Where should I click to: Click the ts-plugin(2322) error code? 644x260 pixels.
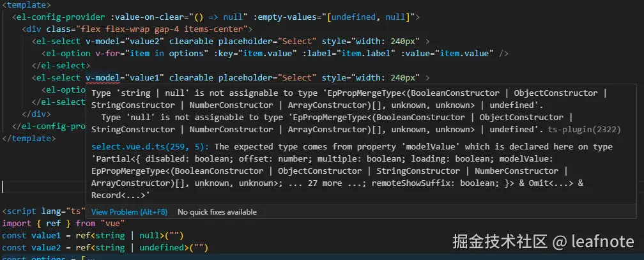(584, 130)
